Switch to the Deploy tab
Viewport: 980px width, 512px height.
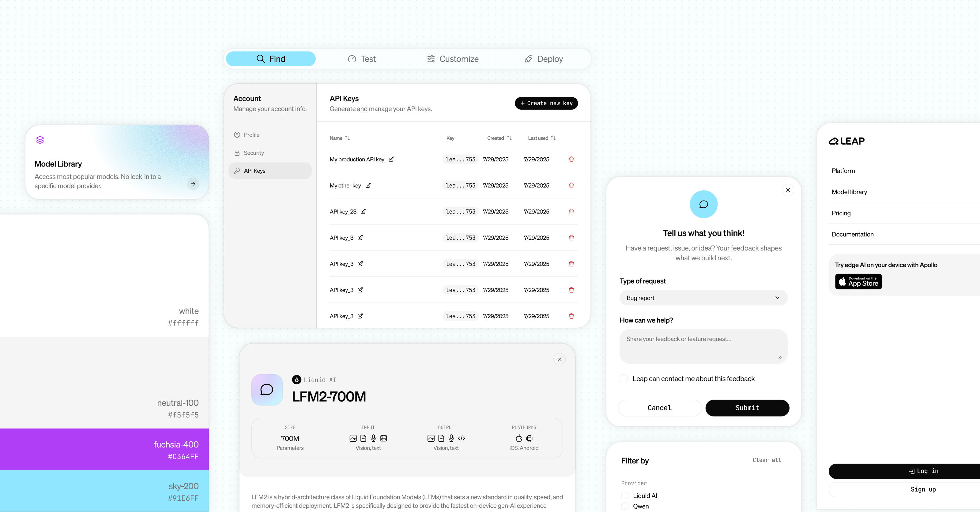coord(543,58)
